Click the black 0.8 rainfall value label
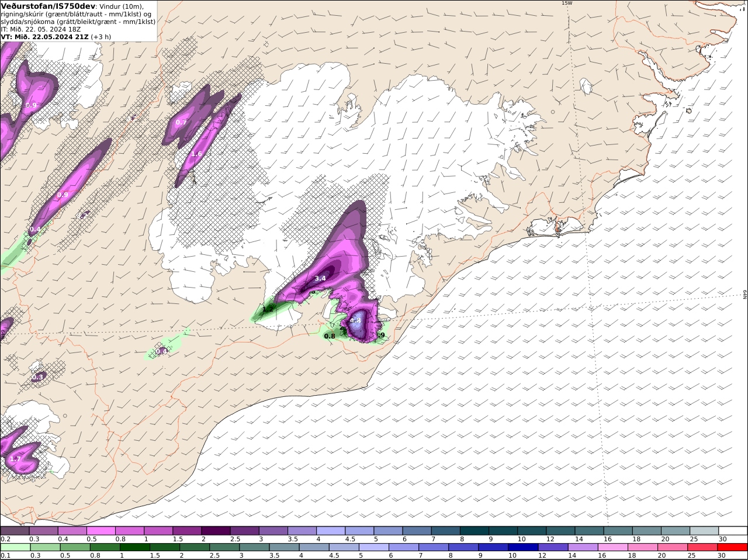This screenshot has width=748, height=560. tap(330, 336)
